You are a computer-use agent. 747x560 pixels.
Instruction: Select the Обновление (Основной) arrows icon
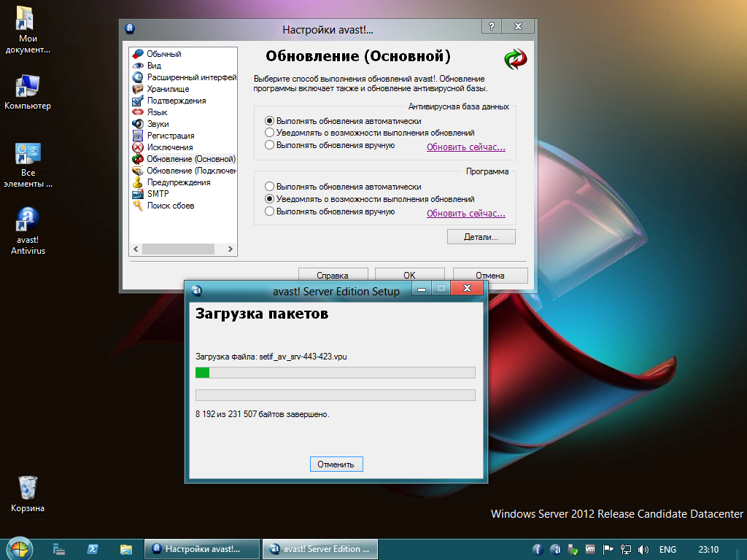[x=138, y=159]
